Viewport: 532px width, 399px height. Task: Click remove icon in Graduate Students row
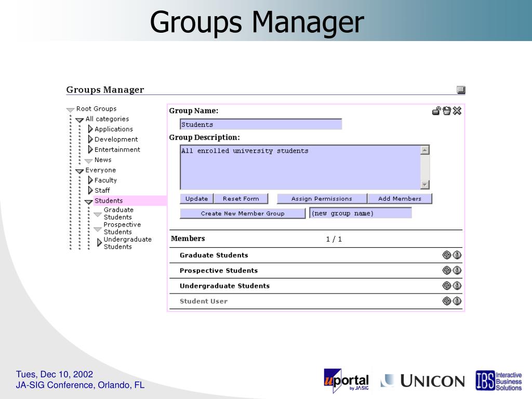[x=447, y=255]
